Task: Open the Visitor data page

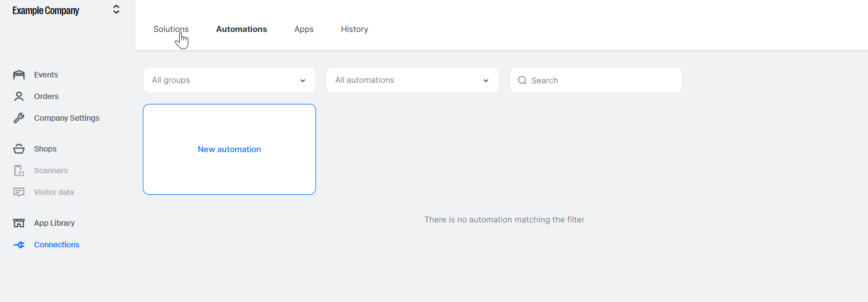Action: tap(54, 192)
